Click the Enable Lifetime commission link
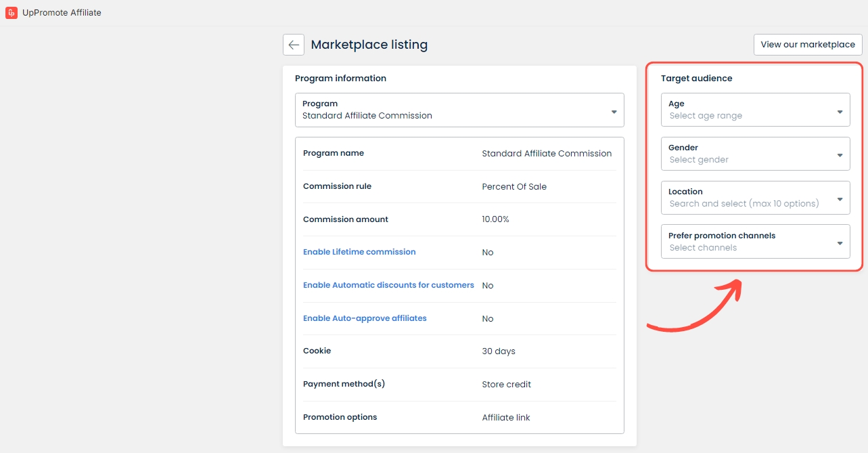This screenshot has width=868, height=453. pos(359,252)
